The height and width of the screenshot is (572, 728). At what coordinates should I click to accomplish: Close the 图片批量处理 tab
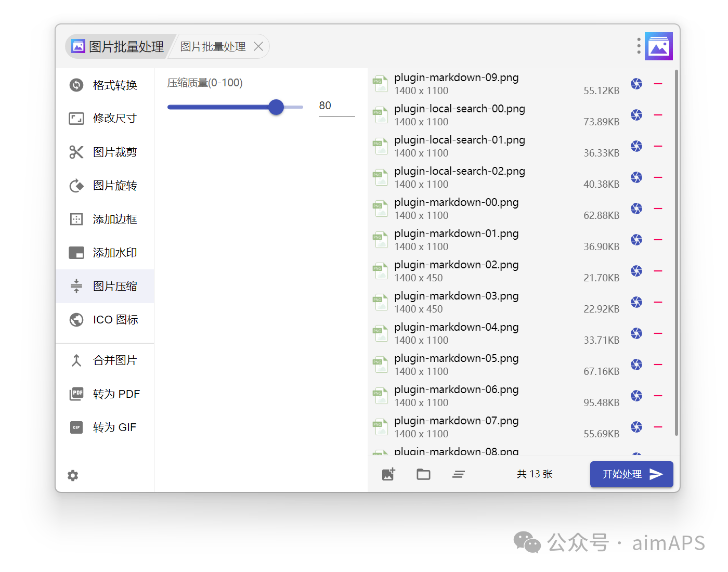(258, 47)
